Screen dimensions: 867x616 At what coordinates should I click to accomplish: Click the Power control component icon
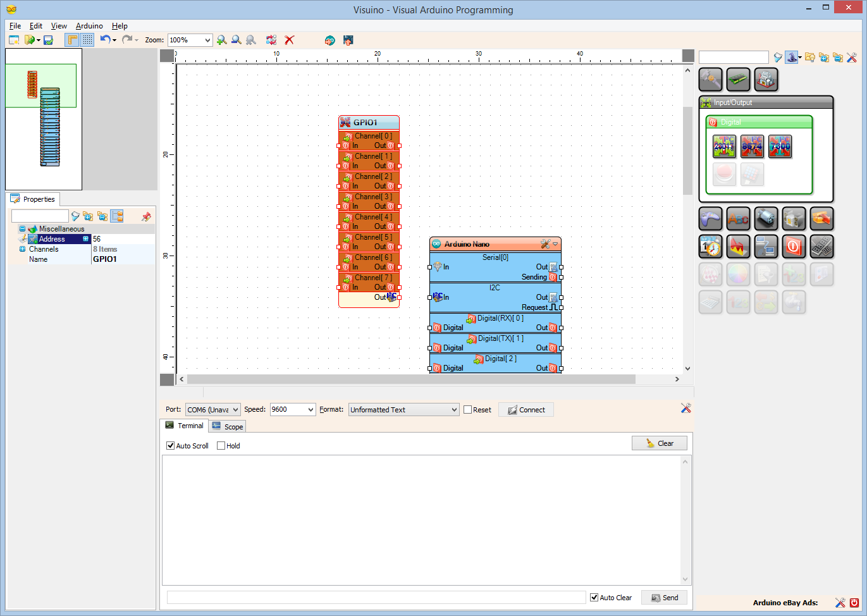point(794,247)
